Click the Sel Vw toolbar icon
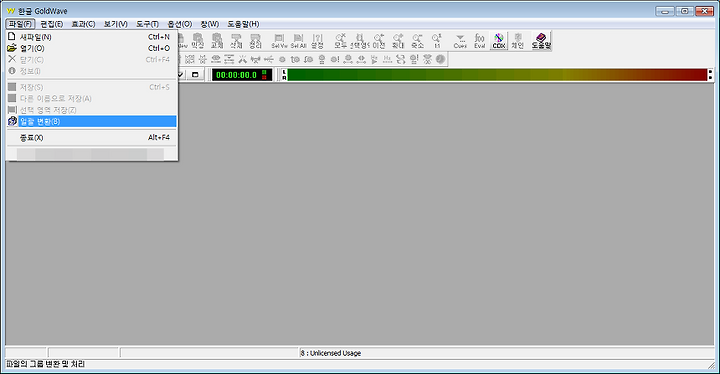Screen dimensions: 720x374 (x=279, y=41)
